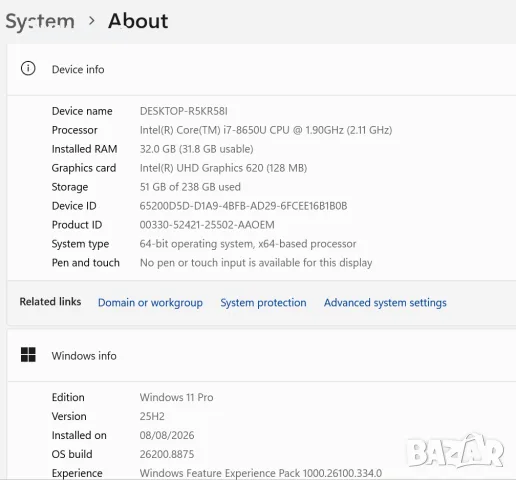Image resolution: width=516 pixels, height=480 pixels.
Task: Click the Edition label
Action: coord(68,397)
